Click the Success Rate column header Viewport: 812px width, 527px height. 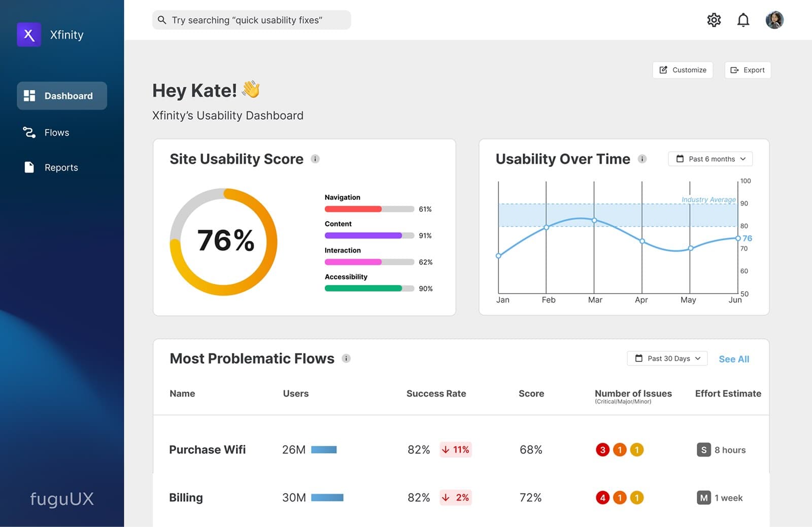tap(436, 393)
